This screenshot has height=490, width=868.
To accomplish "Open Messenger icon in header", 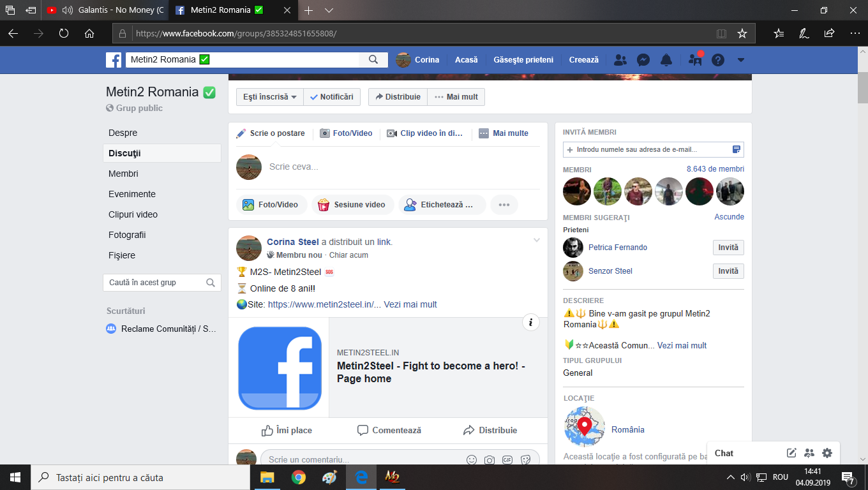I will (643, 60).
